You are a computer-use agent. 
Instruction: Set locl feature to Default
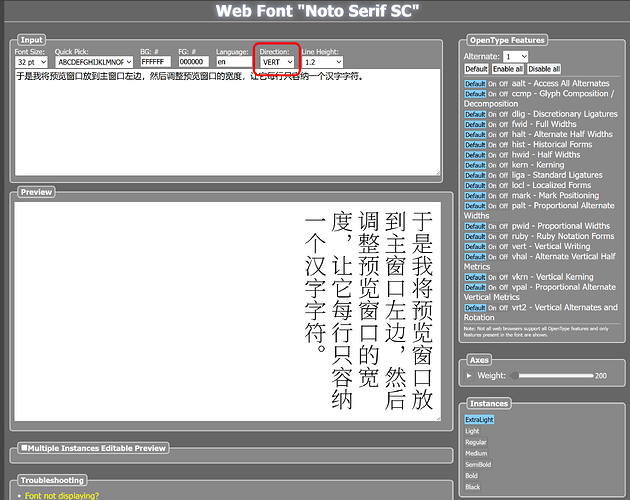tap(475, 186)
